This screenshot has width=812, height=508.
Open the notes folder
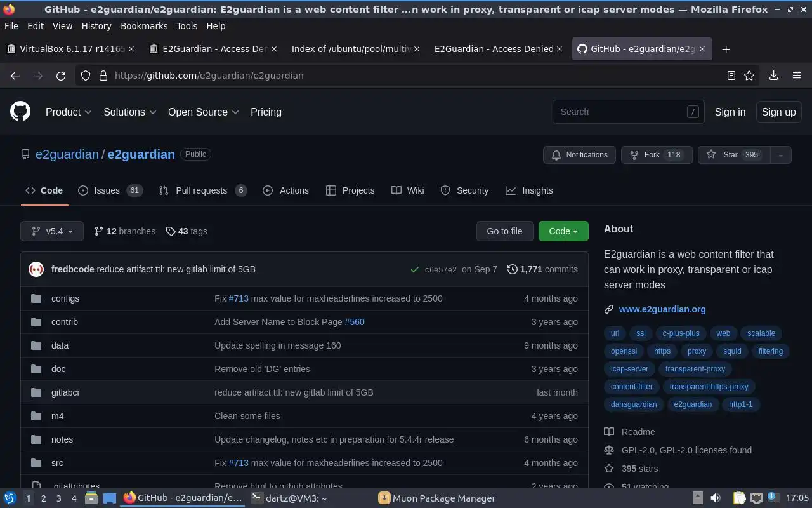click(62, 439)
